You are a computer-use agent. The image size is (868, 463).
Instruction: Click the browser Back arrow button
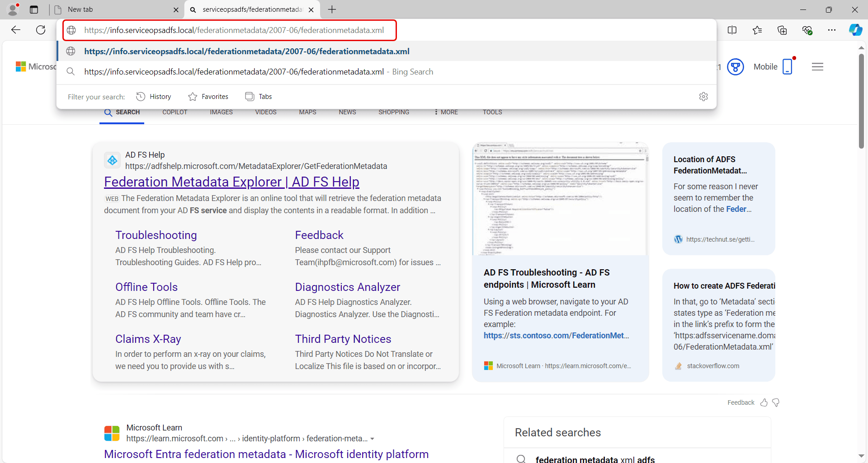16,30
